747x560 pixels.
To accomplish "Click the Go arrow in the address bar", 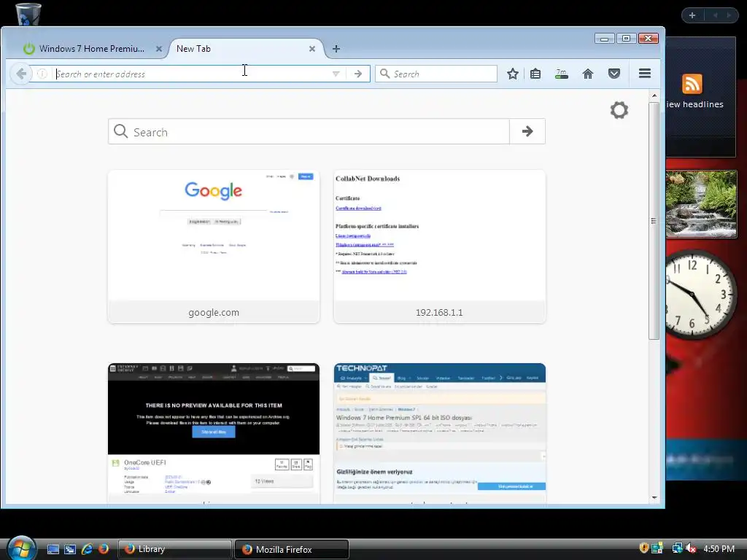I will [x=357, y=74].
